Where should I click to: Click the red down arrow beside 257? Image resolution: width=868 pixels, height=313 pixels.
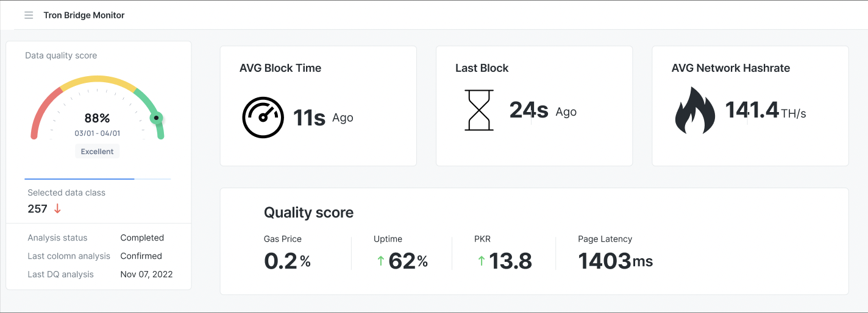(x=58, y=209)
